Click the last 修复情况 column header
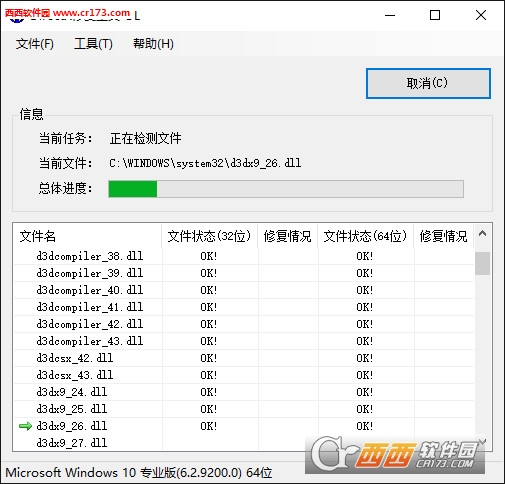505x484 pixels. click(443, 236)
